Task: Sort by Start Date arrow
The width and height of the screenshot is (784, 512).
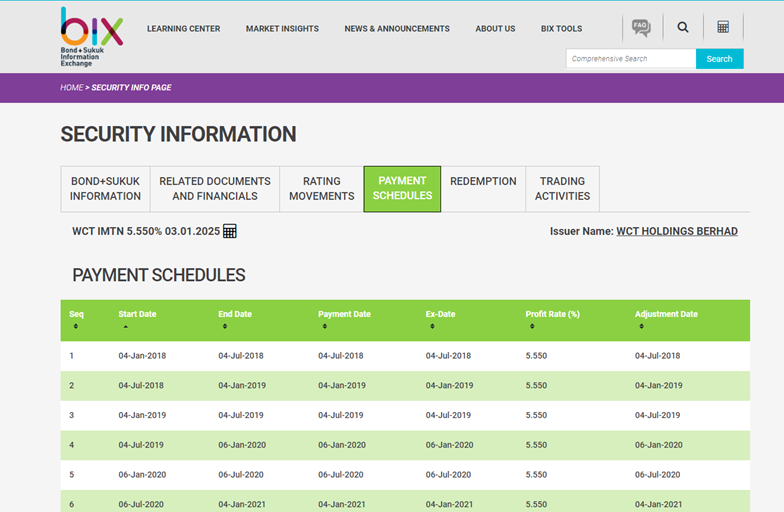Action: (126, 326)
